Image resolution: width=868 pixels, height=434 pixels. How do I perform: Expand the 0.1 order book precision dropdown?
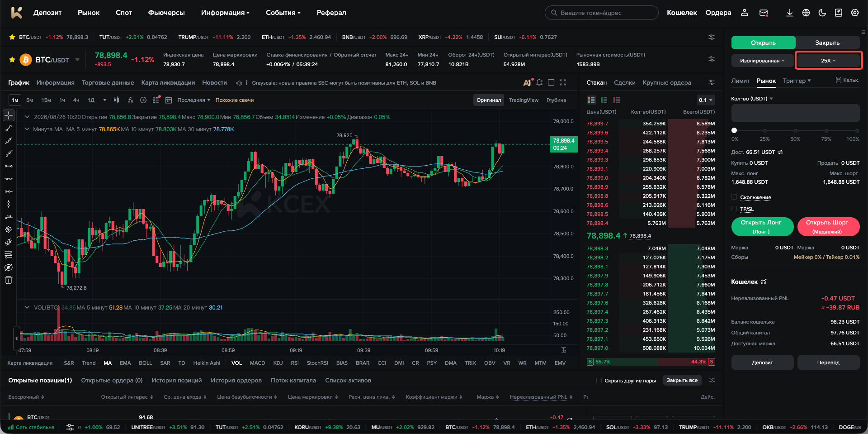[x=706, y=100]
